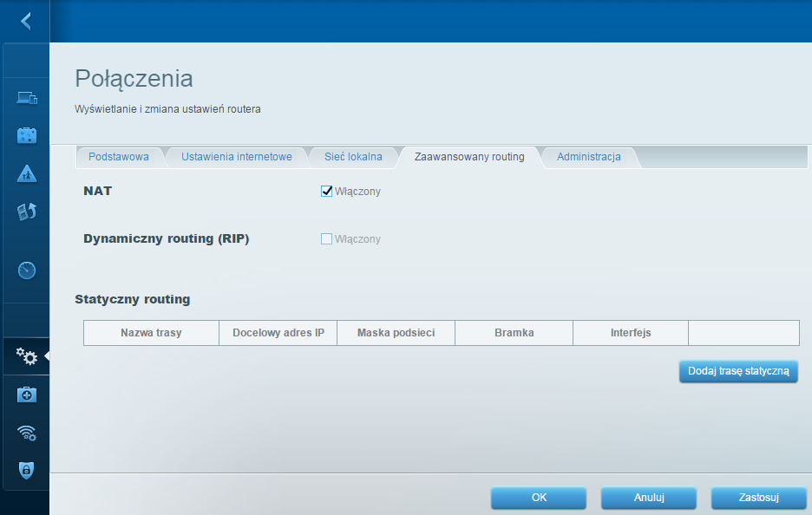Open media prioritization icon
This screenshot has width=812, height=515.
pyautogui.click(x=26, y=212)
